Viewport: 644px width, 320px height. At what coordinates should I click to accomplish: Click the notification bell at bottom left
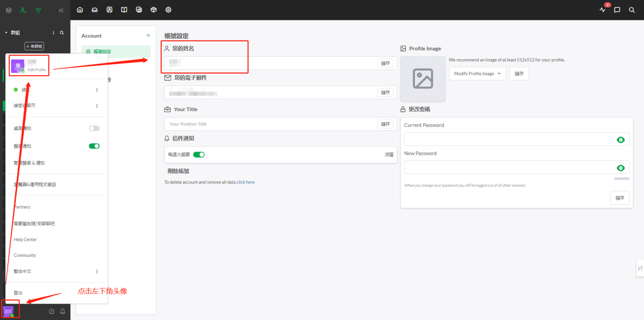coord(63,311)
